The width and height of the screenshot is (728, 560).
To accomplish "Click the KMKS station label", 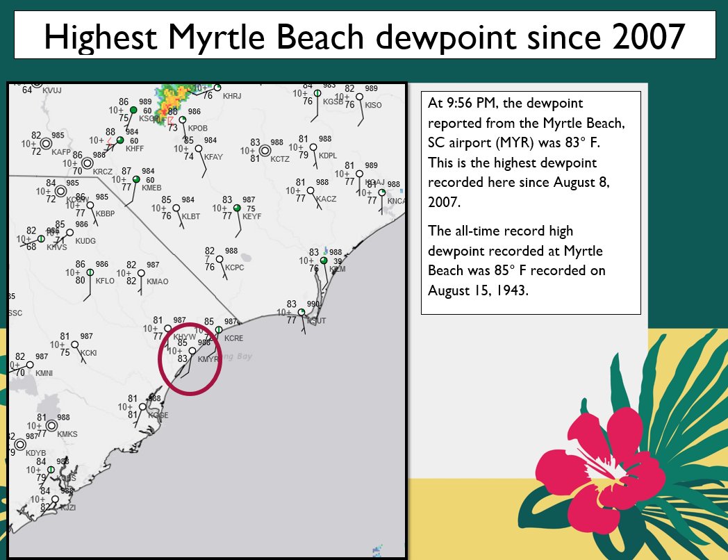I will click(67, 434).
